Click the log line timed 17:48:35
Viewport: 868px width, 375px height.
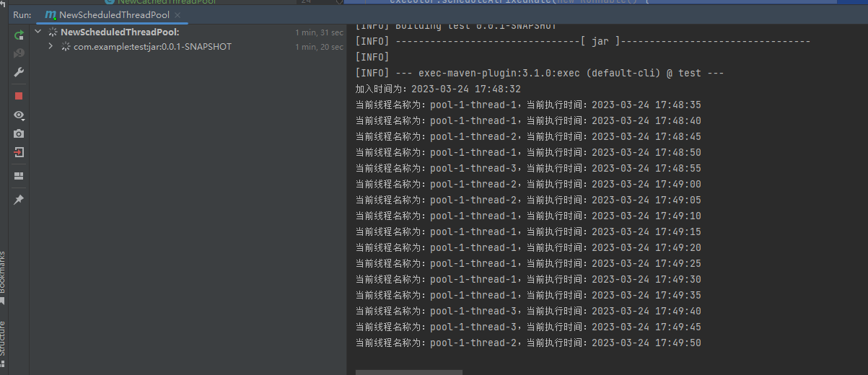tap(528, 105)
